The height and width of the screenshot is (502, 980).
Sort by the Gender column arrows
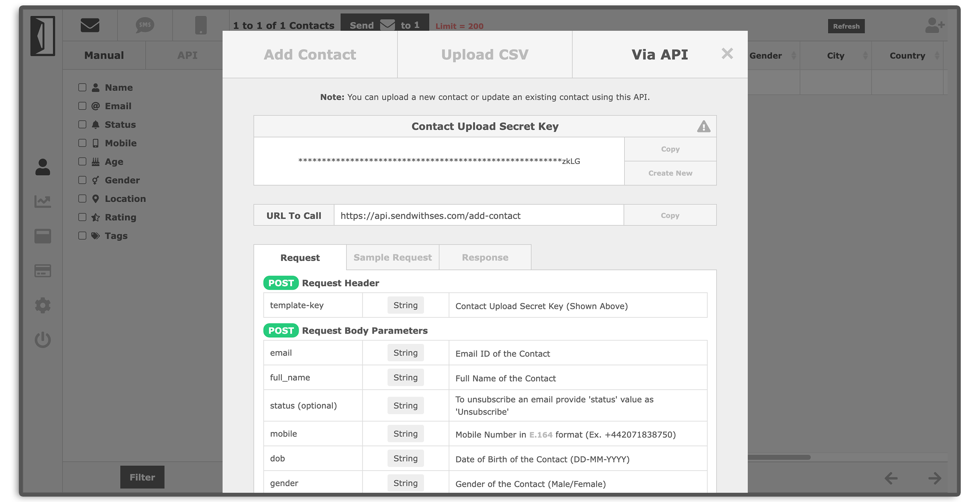click(x=793, y=55)
